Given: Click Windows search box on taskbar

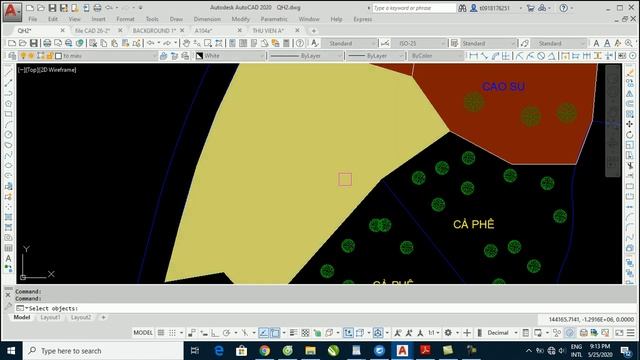Looking at the screenshot, I should [x=103, y=351].
